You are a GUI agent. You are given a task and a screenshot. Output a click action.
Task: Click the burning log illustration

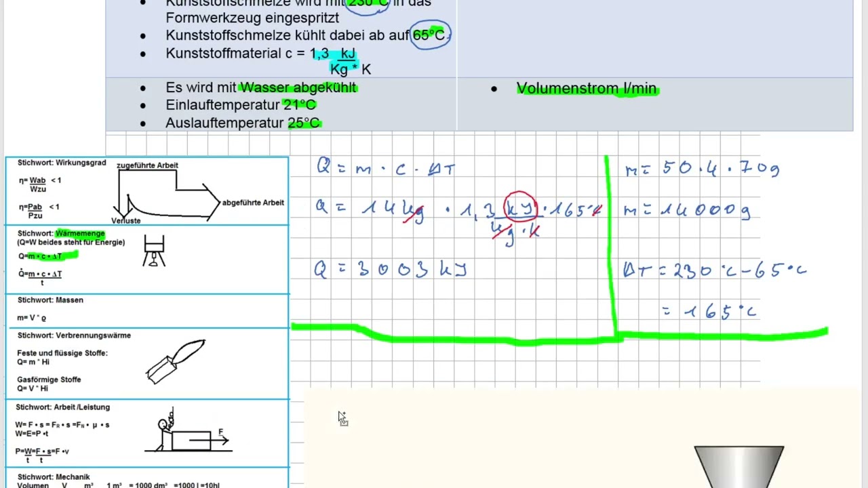(175, 362)
